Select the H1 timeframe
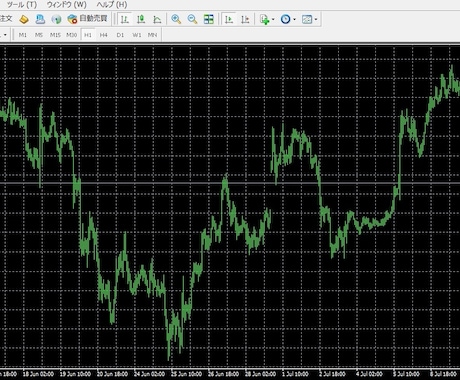The image size is (460, 380). (88, 35)
